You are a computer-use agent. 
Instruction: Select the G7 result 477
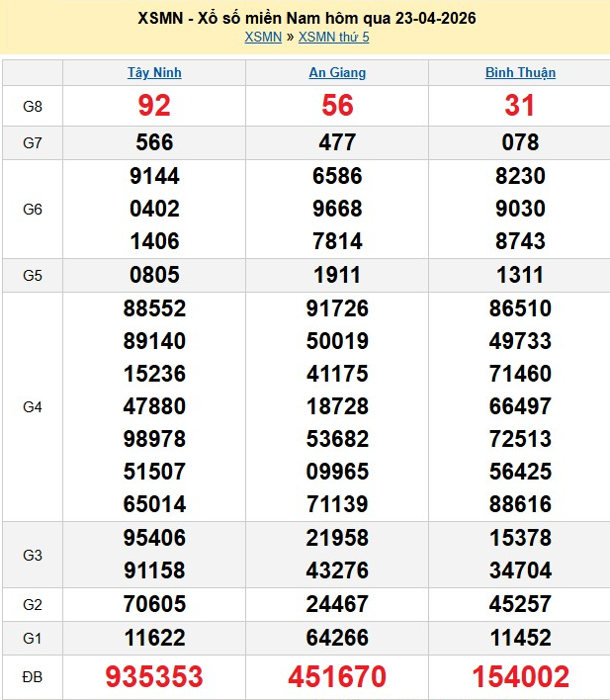[337, 142]
